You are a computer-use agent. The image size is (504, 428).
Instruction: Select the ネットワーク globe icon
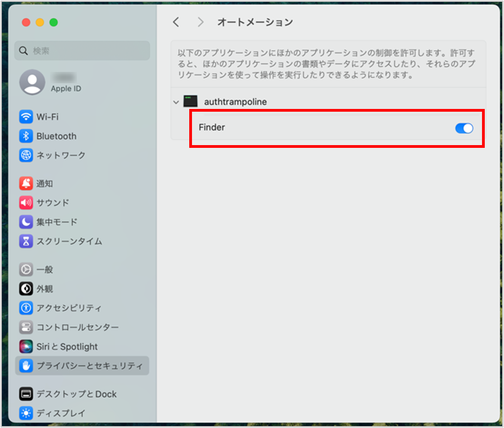click(x=26, y=155)
